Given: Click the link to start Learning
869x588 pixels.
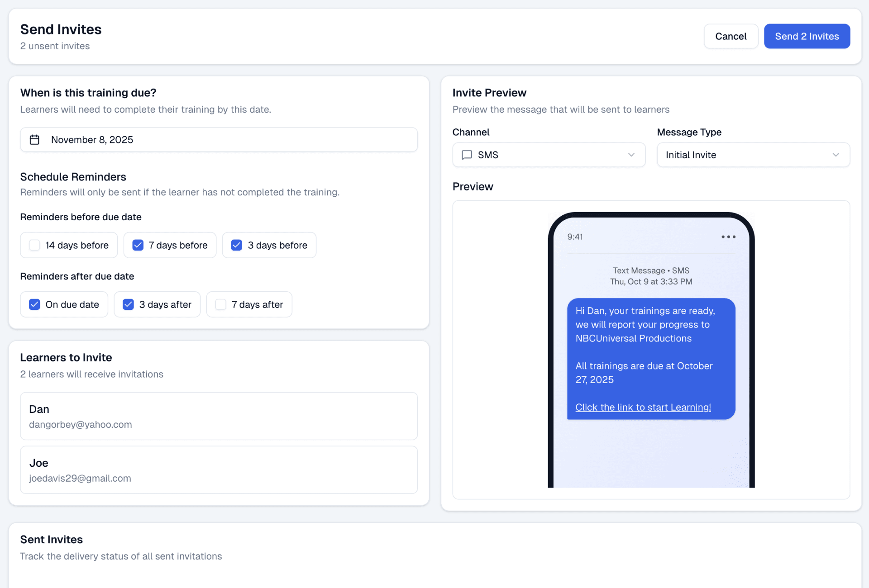Looking at the screenshot, I should tap(643, 407).
